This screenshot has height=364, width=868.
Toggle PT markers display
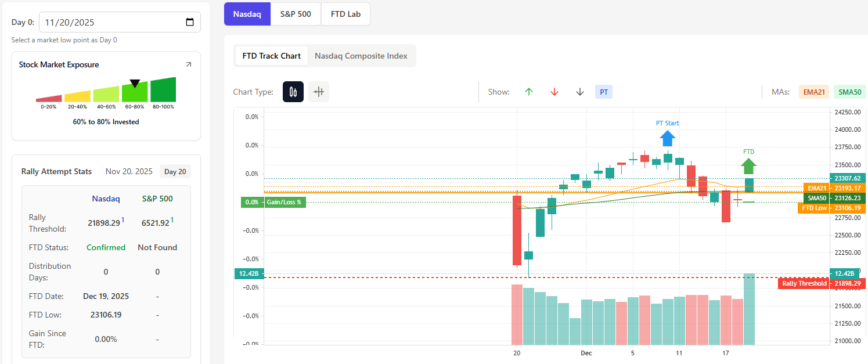tap(604, 92)
